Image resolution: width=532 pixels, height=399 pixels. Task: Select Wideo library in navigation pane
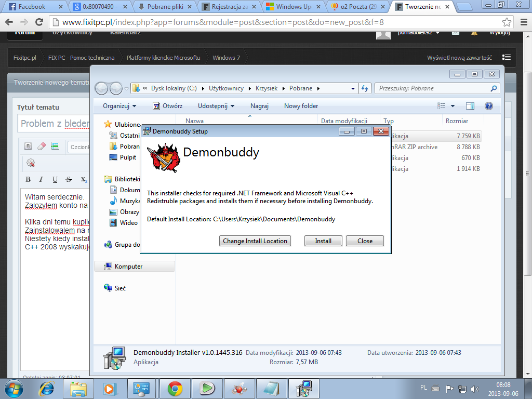[x=129, y=222]
